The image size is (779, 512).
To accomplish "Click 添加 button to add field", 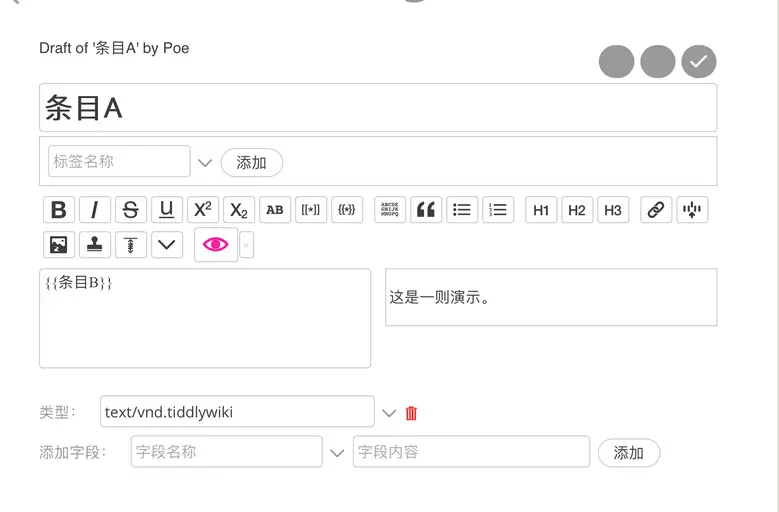I will 628,453.
